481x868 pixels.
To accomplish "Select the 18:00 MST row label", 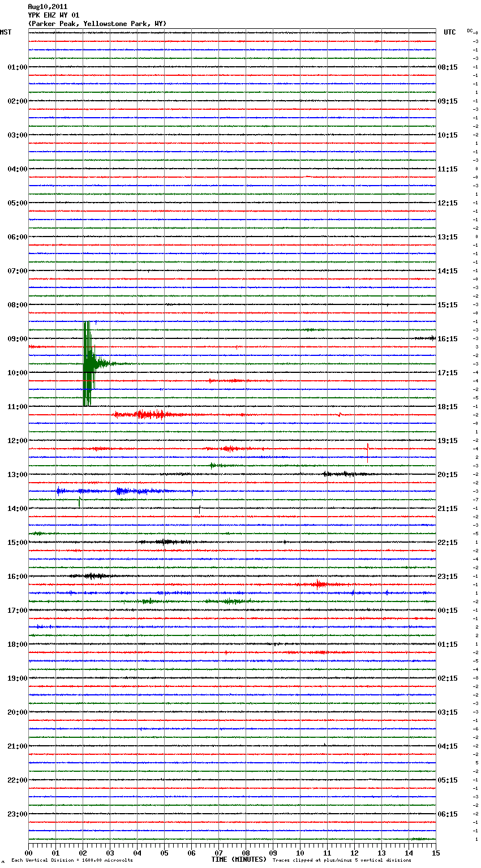I will [18, 644].
